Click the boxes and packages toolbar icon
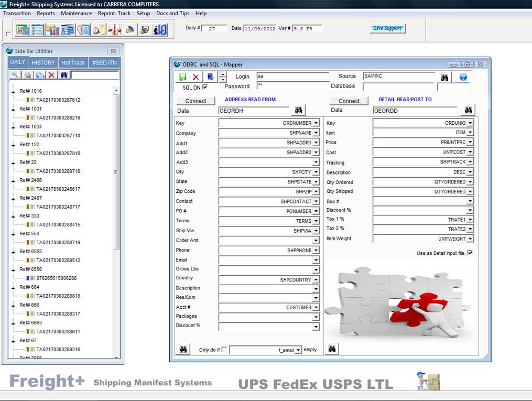The width and height of the screenshot is (532, 401). pos(52,30)
